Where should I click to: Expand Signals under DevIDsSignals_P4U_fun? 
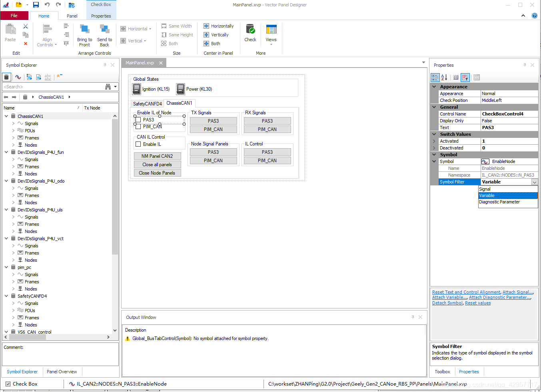coord(13,159)
